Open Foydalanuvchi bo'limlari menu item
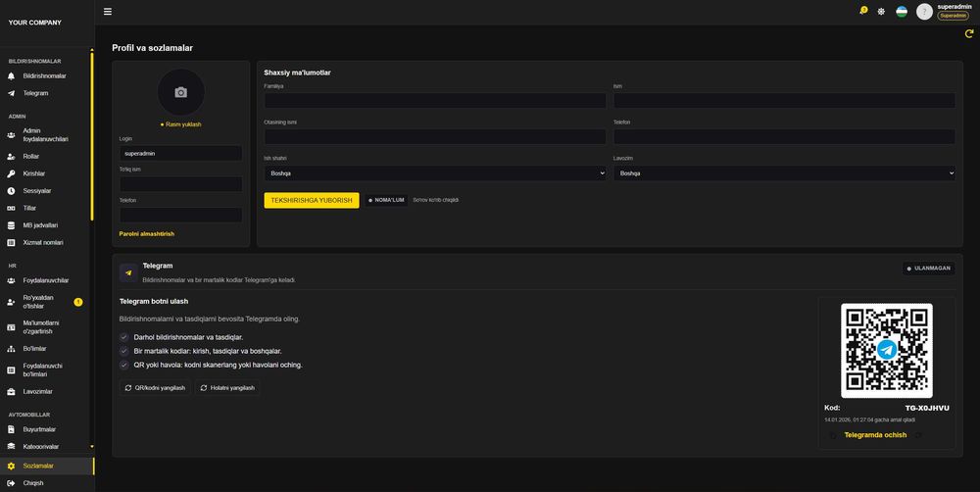980x492 pixels. point(45,370)
